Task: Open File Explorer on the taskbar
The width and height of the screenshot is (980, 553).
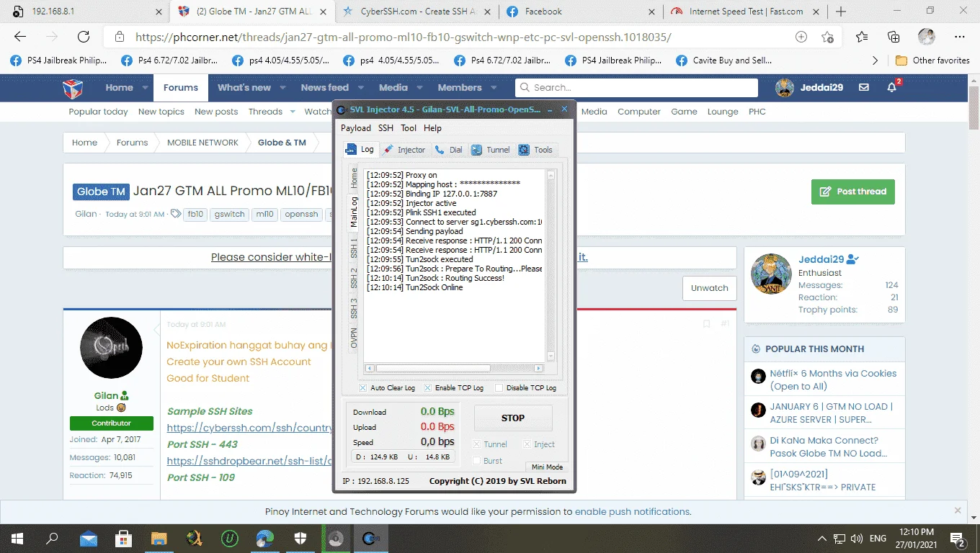Action: click(159, 539)
